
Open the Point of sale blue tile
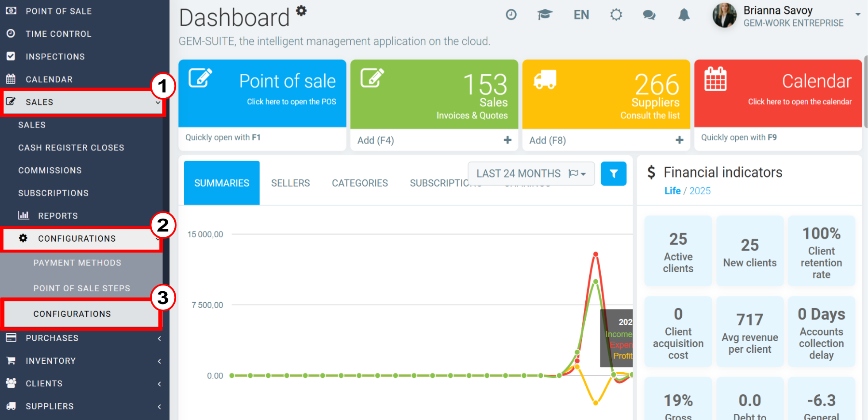(x=262, y=93)
